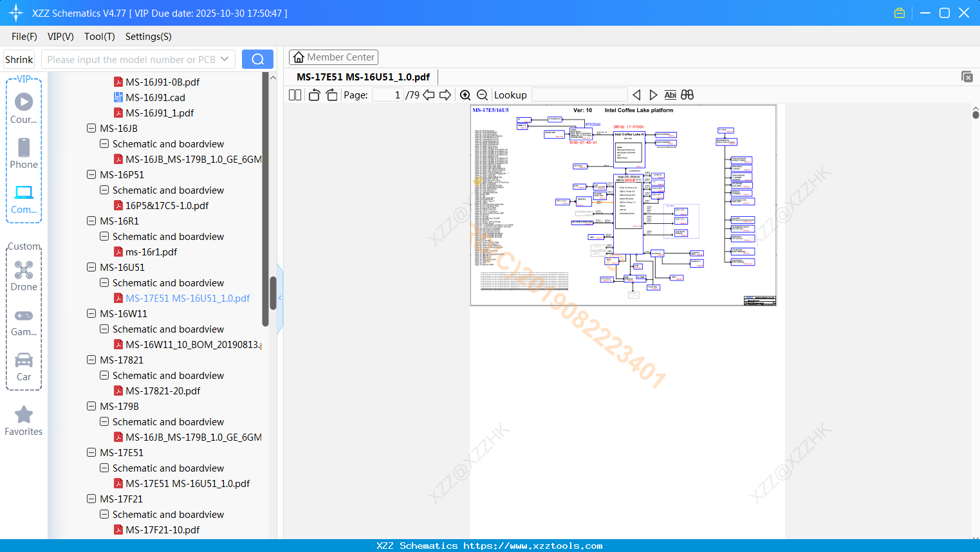This screenshot has height=552, width=980.
Task: Open the VIP(V) menu
Action: click(60, 36)
